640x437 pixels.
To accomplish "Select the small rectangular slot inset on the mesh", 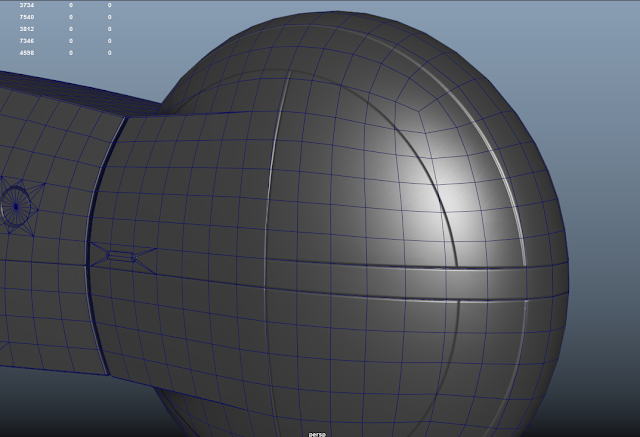I will 121,256.
